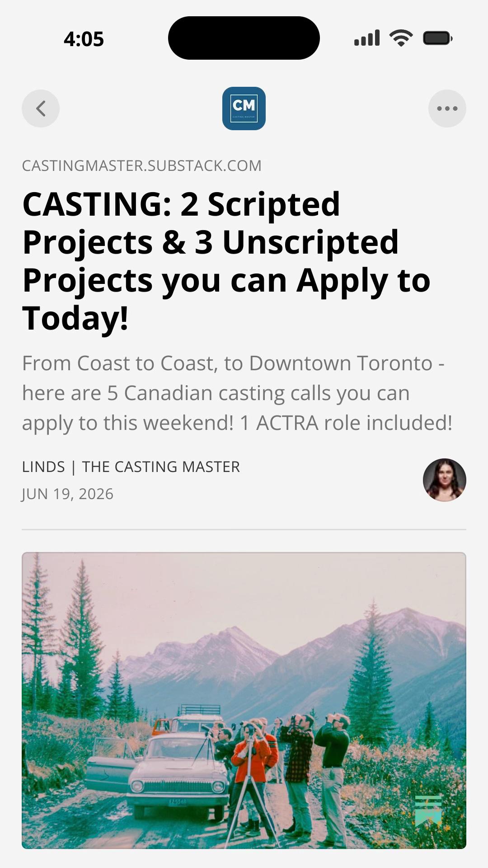Tap the divider line below the byline

pyautogui.click(x=244, y=529)
